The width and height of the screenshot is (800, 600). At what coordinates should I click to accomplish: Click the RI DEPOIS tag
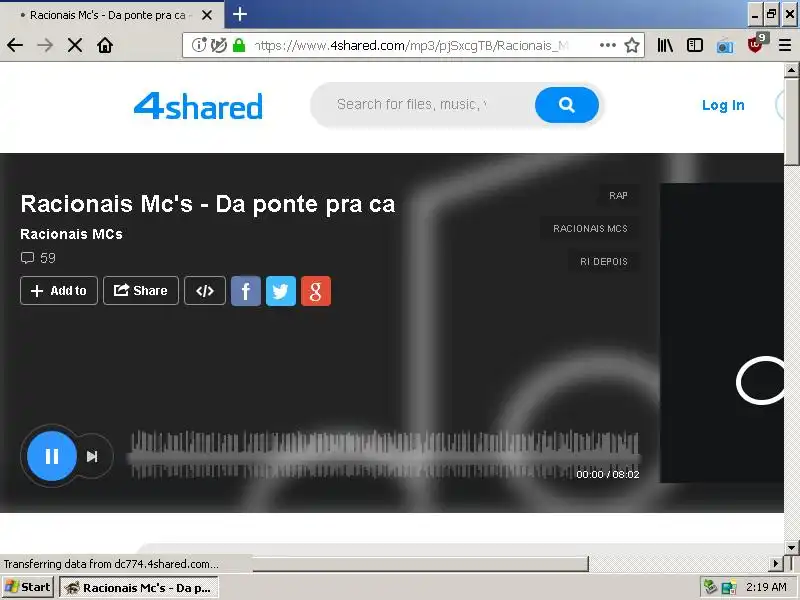tap(604, 262)
